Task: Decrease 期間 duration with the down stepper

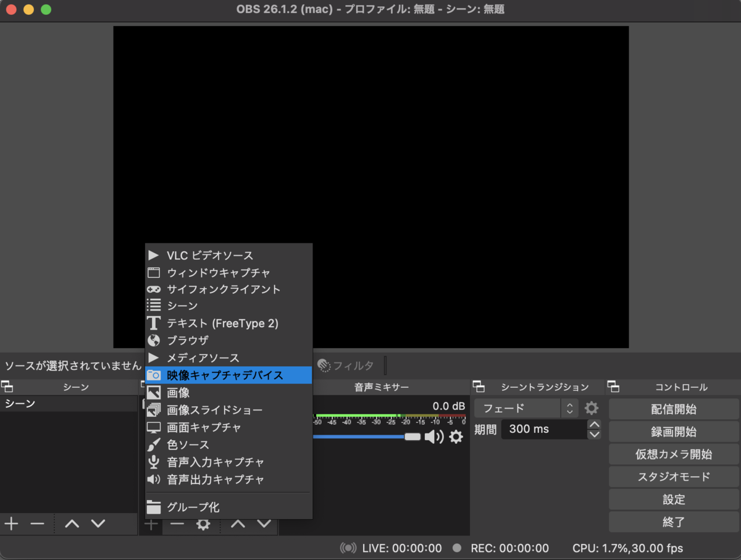Action: [x=594, y=434]
